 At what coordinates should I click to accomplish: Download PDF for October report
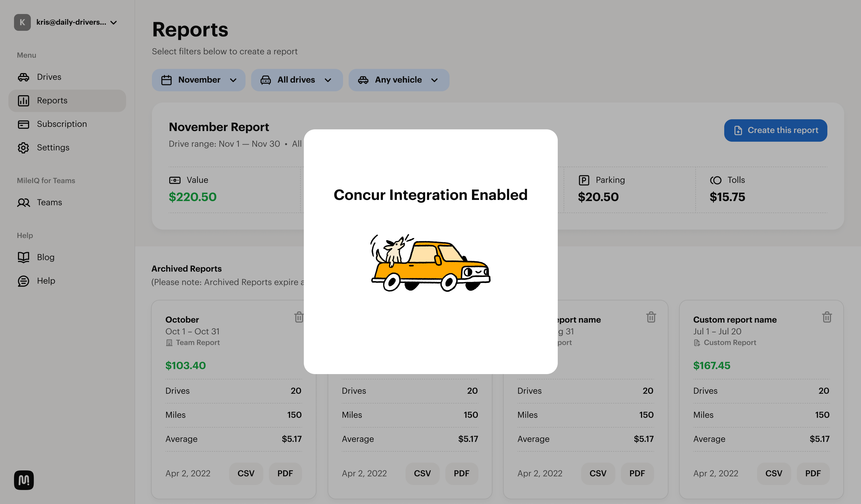tap(285, 474)
